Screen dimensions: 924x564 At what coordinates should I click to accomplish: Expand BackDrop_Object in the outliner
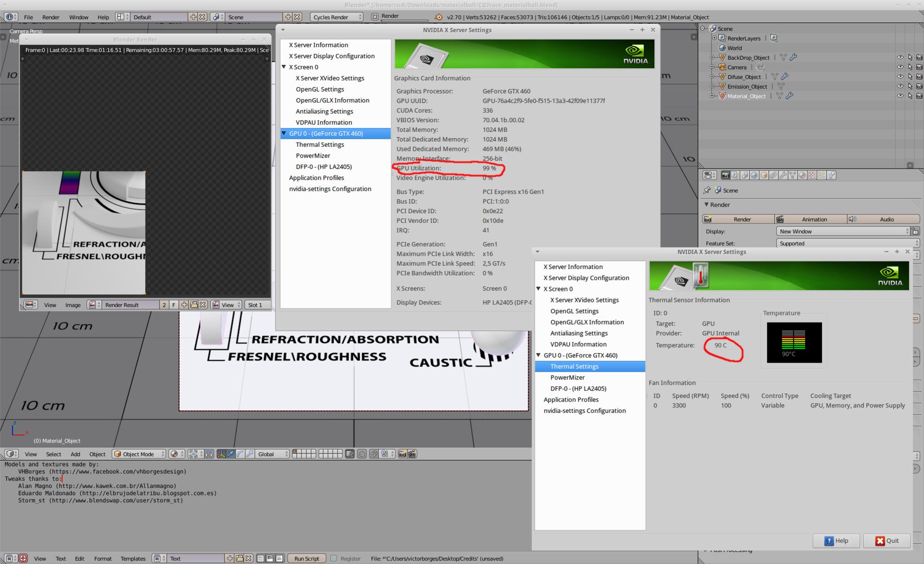click(712, 57)
